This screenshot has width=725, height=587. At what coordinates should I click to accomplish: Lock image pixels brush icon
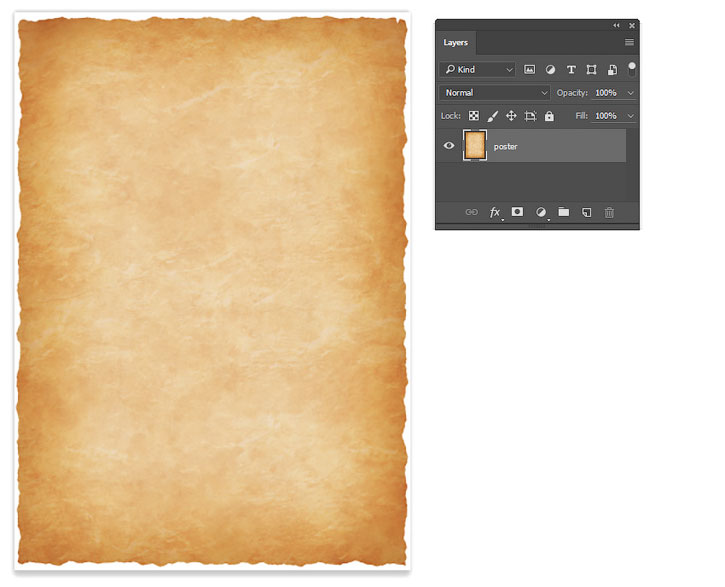[x=492, y=116]
